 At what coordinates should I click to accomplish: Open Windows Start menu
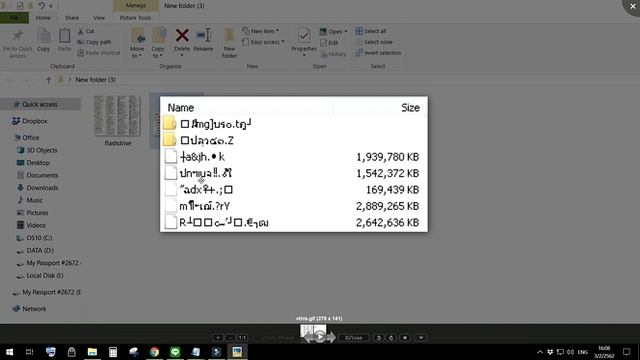9,352
